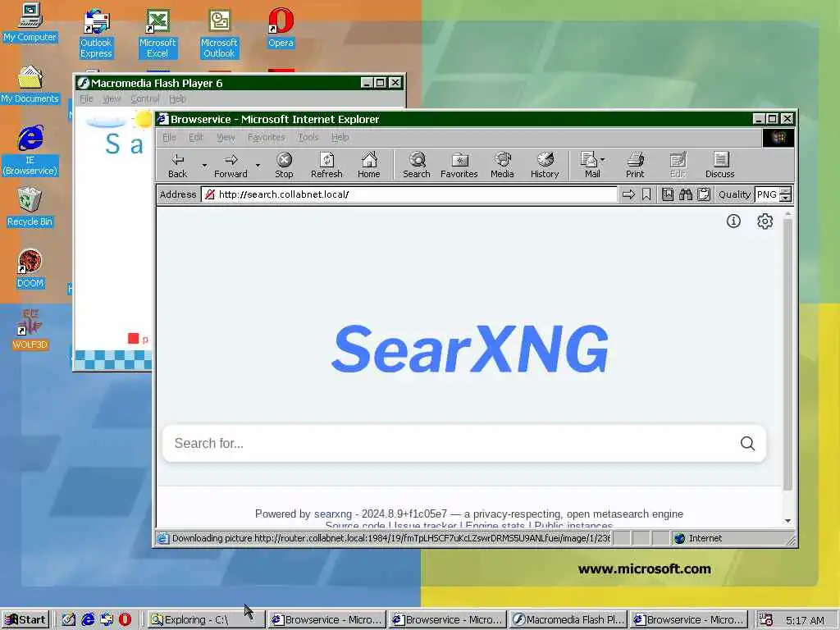
Task: Follow the searxng link in footer
Action: pos(333,514)
